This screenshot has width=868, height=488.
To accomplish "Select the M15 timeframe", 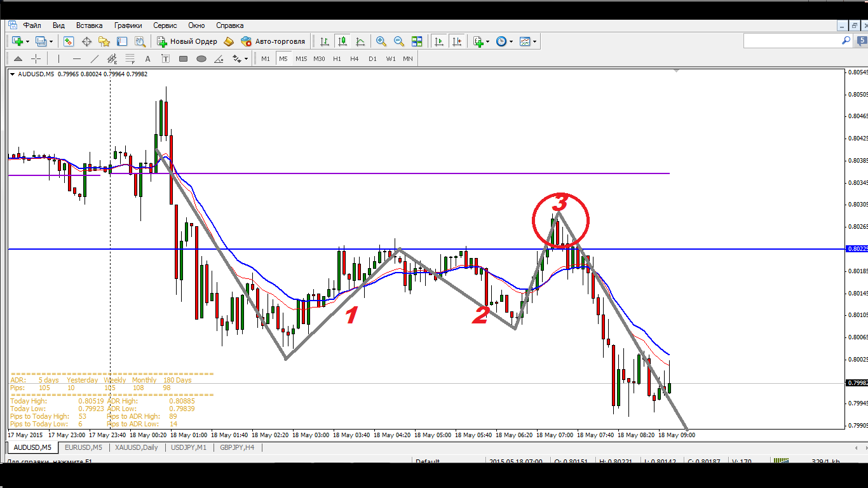I will click(x=301, y=59).
